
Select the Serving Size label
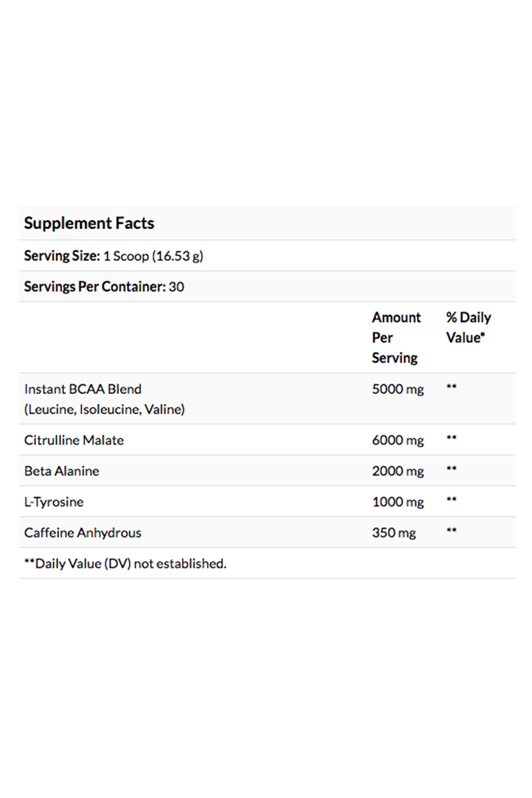[62, 256]
